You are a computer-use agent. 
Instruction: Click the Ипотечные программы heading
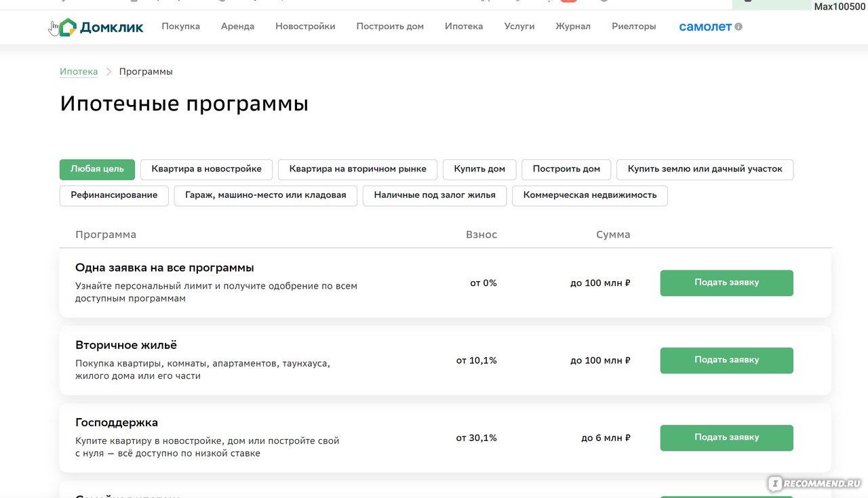tap(184, 104)
